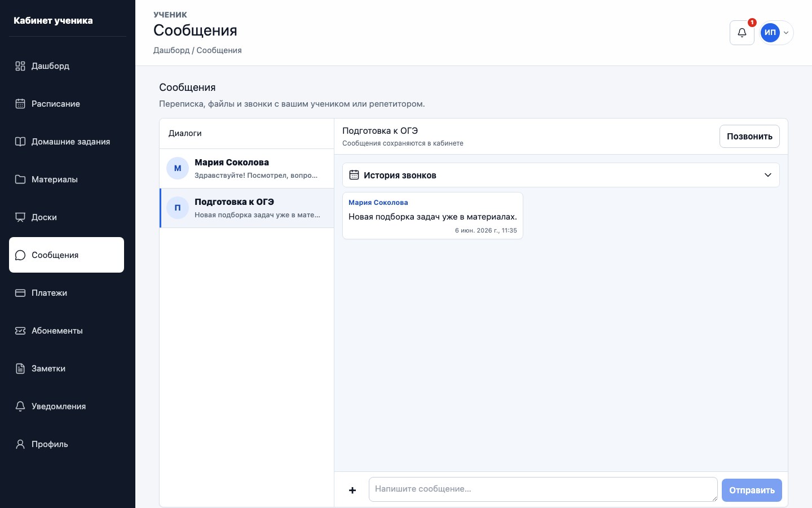Click message text Новая подборка задач уже в материалах.

433,217
